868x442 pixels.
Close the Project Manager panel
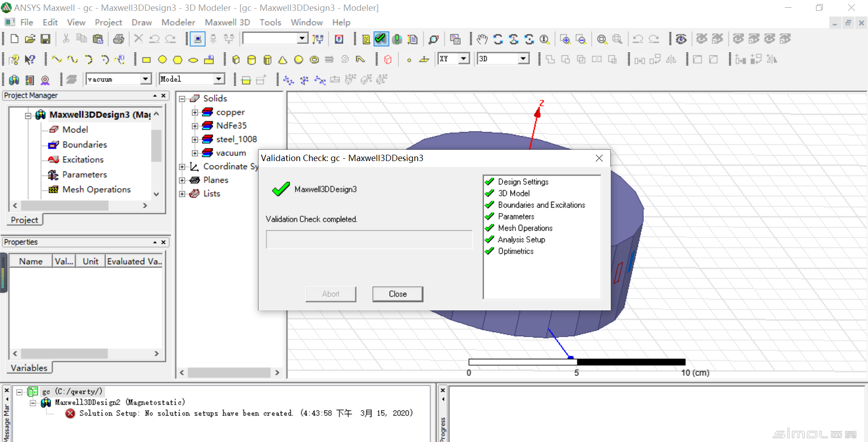point(164,95)
